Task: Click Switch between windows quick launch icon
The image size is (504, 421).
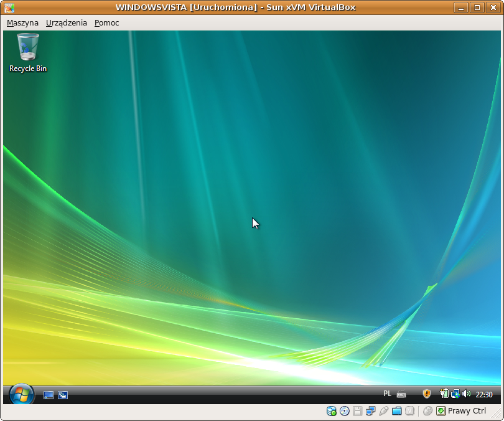Action: (x=63, y=395)
